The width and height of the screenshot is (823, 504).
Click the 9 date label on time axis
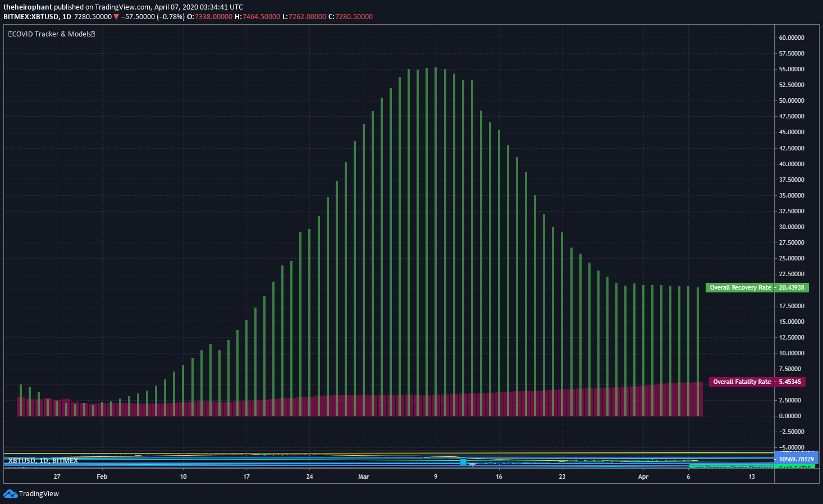point(436,476)
